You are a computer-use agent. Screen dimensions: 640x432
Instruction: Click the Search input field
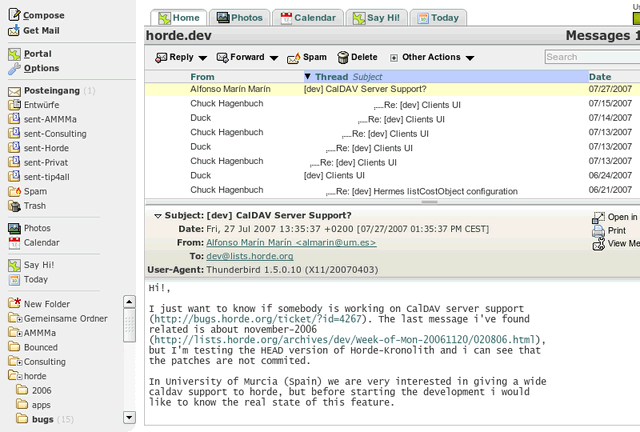592,58
